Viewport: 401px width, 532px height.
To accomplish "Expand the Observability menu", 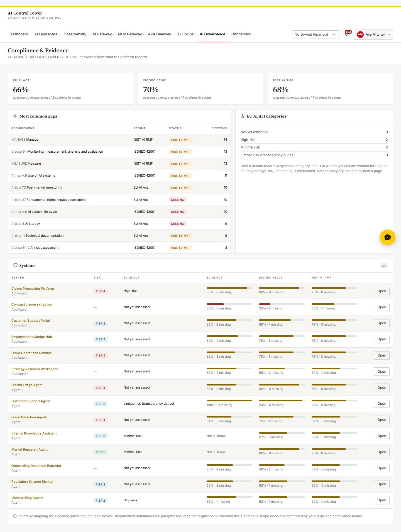I will 76,34.
